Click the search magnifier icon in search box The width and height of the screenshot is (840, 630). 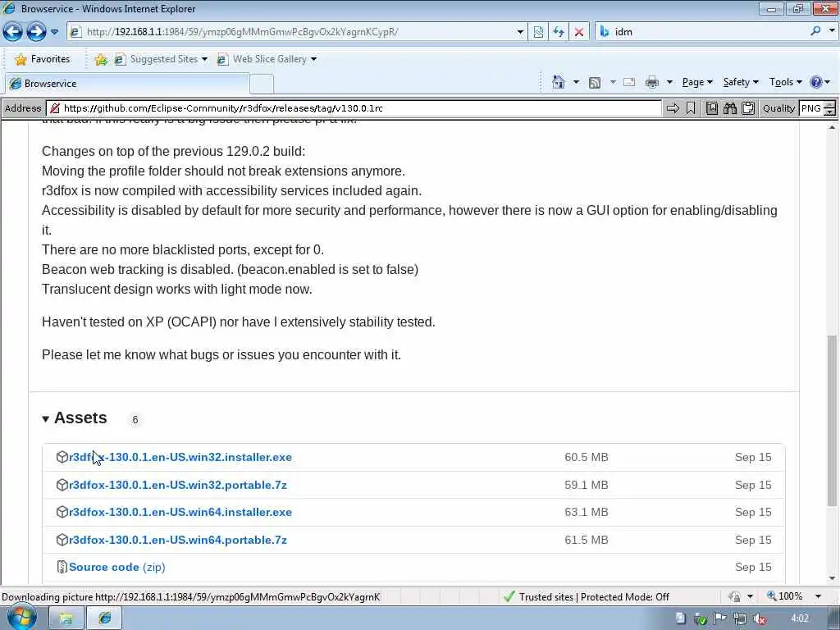point(815,32)
